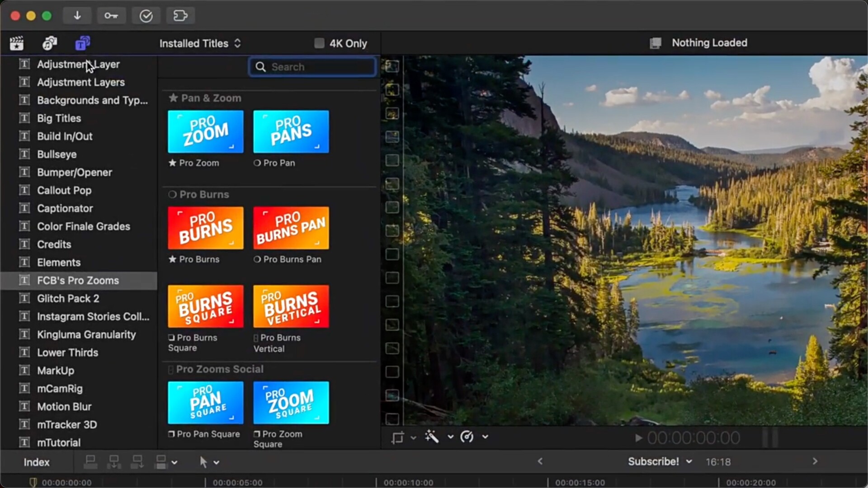Show the Libraries clapperboard sidebar
Image resolution: width=868 pixels, height=488 pixels.
coord(17,43)
